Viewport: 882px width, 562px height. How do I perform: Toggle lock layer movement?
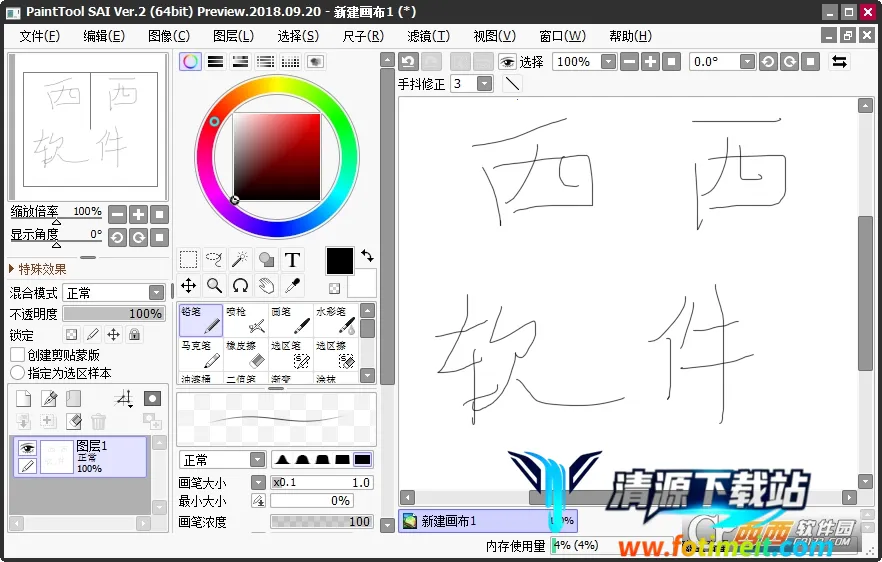pyautogui.click(x=113, y=335)
